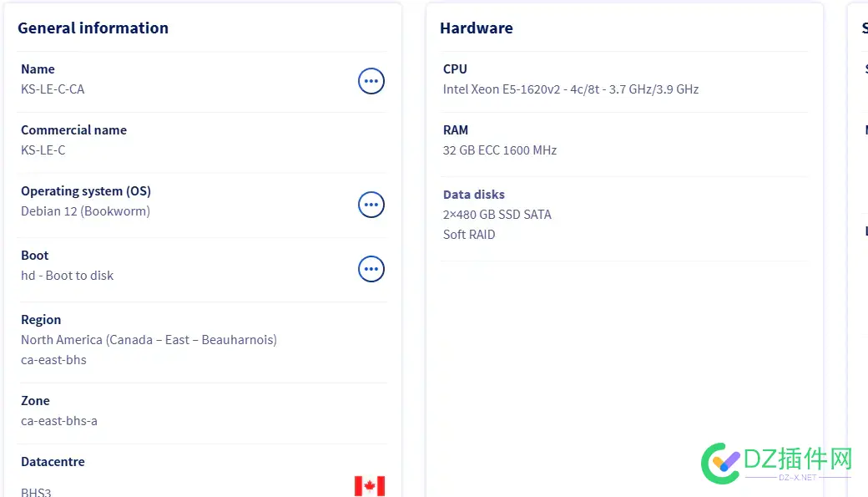This screenshot has width=868, height=497.
Task: Click the Debian 12 (Bookworm) text
Action: pos(85,211)
